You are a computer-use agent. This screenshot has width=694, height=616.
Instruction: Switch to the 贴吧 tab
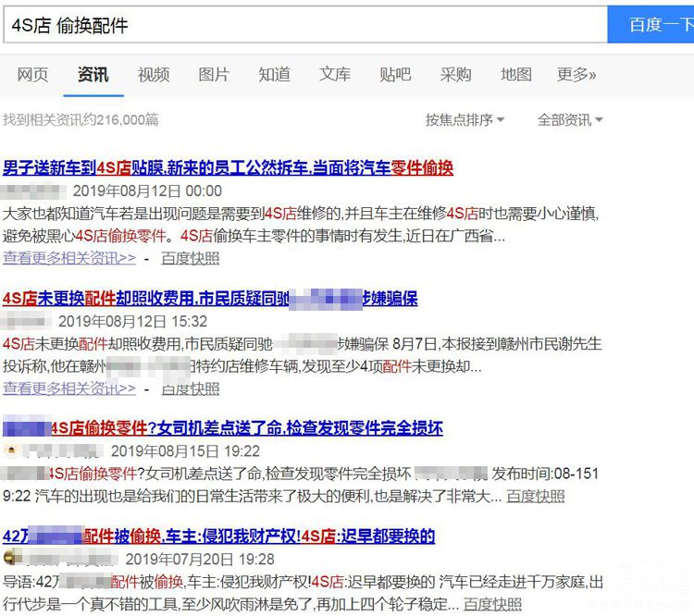pos(395,75)
